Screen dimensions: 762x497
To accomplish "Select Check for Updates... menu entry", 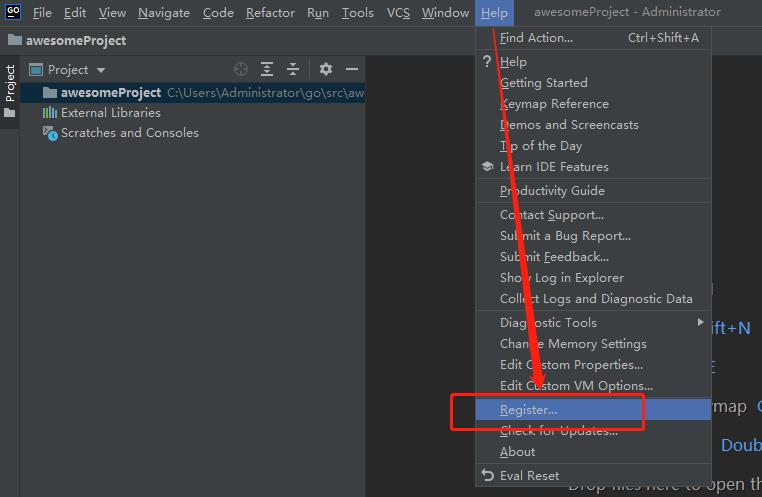I will pyautogui.click(x=558, y=431).
